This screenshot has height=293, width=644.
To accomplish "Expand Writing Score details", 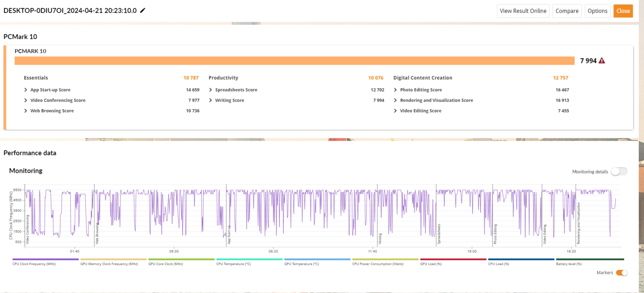I will coord(211,100).
